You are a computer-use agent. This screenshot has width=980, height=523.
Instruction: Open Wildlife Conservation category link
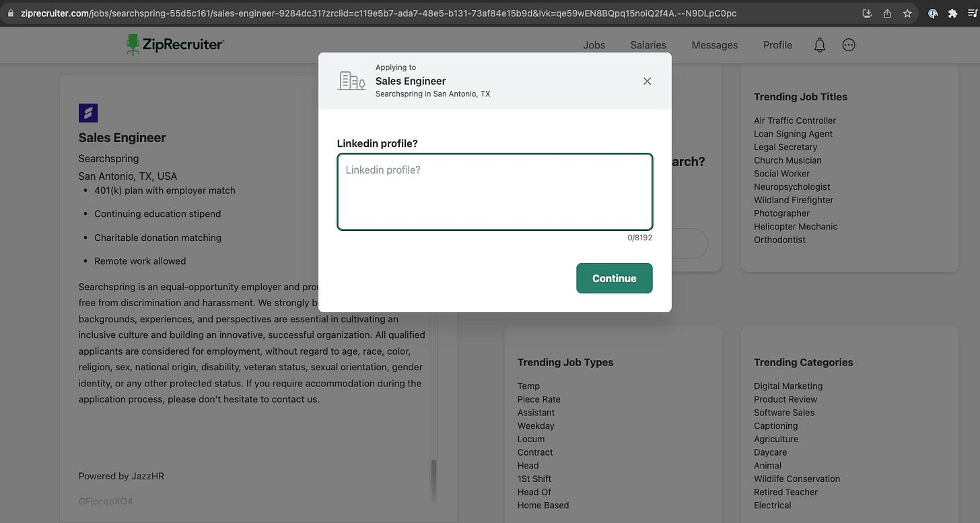[x=797, y=479]
